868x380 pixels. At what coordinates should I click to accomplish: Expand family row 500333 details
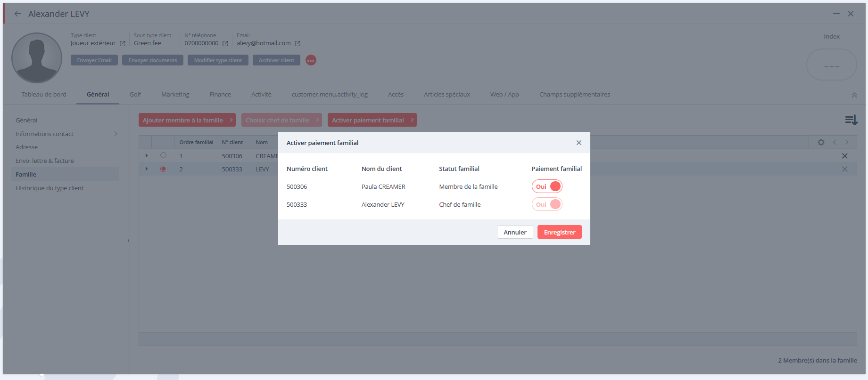(147, 169)
